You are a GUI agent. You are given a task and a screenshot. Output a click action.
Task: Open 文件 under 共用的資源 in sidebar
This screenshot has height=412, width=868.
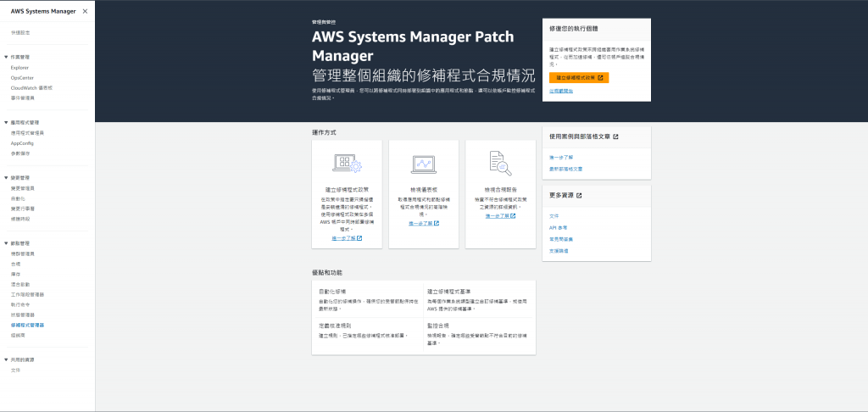tap(15, 370)
